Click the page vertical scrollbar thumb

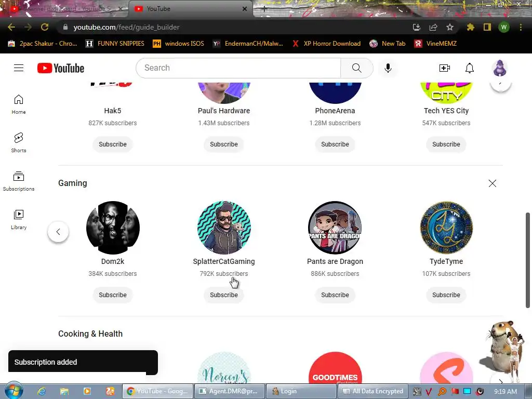(528, 260)
